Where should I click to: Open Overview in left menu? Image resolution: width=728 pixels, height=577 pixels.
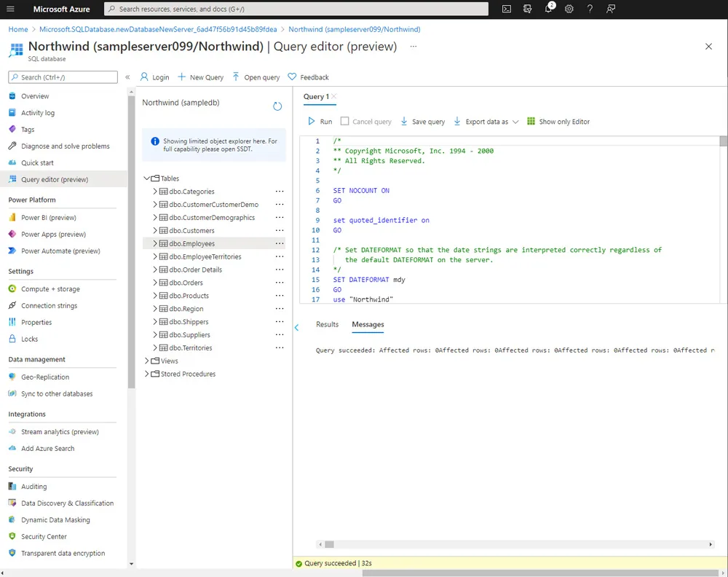click(35, 96)
